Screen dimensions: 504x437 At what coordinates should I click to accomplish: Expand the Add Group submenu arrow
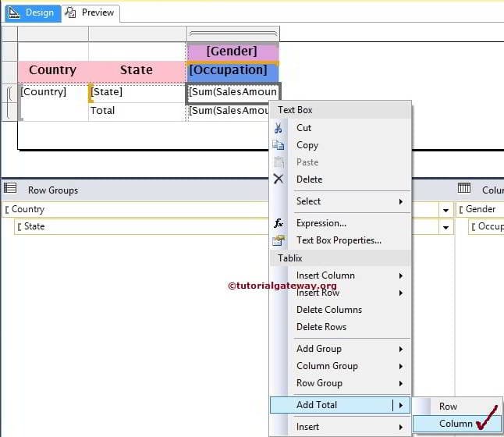(401, 349)
